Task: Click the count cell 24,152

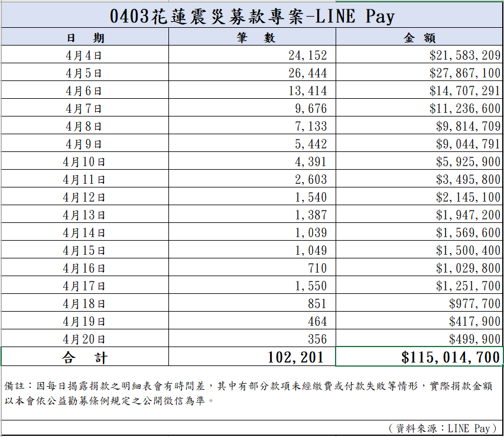Action: 252,54
